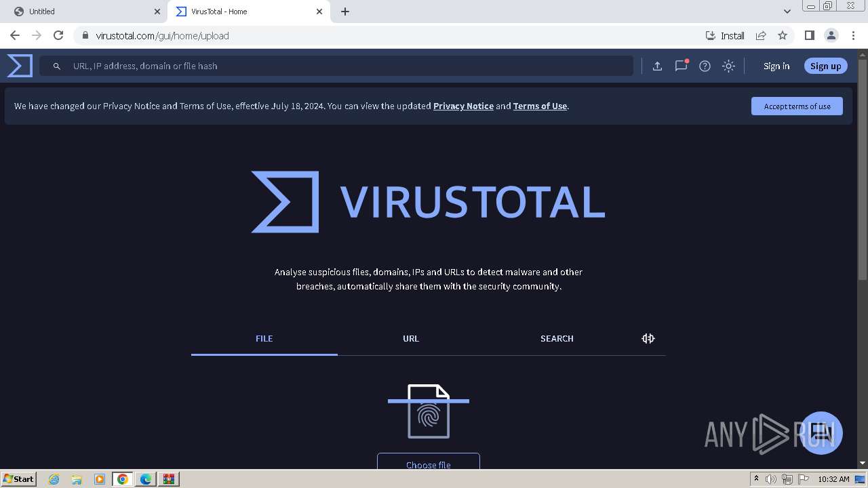The image size is (868, 488).
Task: Click the browser Forward arrow
Action: click(37, 35)
